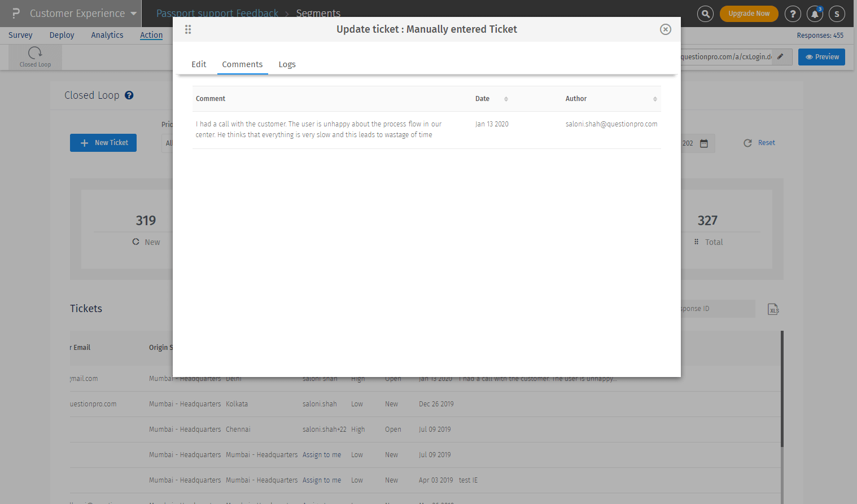Screen dimensions: 857x504
Task: Click the Response ID search field
Action: pyautogui.click(x=718, y=309)
